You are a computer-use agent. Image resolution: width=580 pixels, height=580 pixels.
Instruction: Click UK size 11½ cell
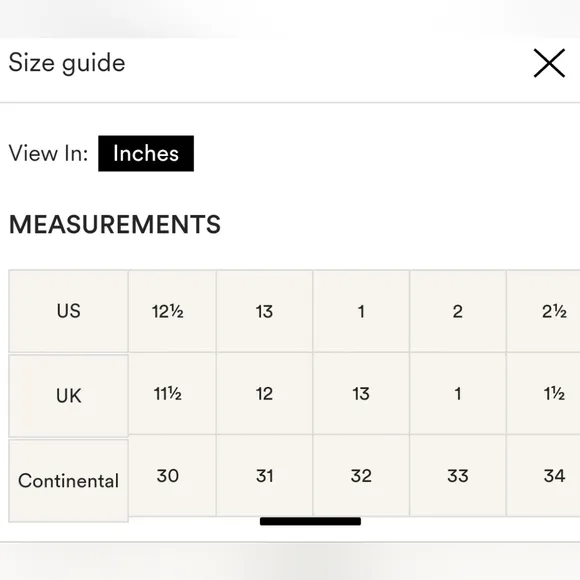pos(172,394)
